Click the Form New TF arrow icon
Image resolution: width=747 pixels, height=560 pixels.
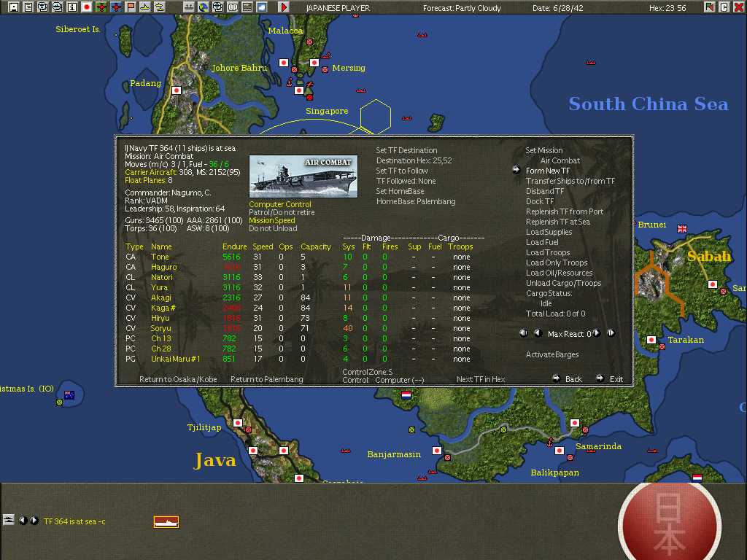tap(516, 169)
